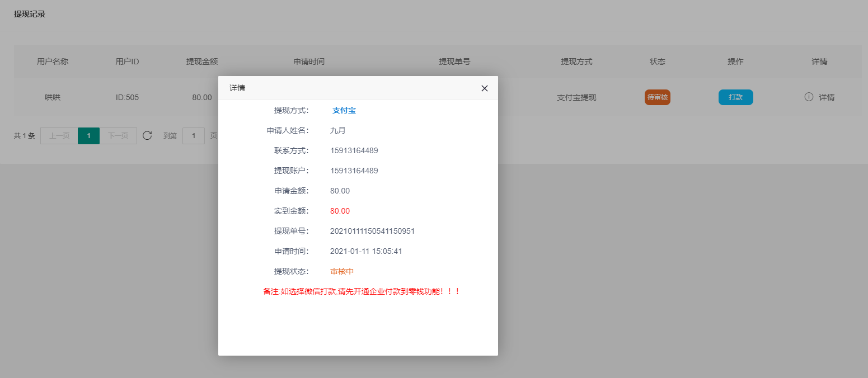Click the 提现金额 column header

[202, 62]
